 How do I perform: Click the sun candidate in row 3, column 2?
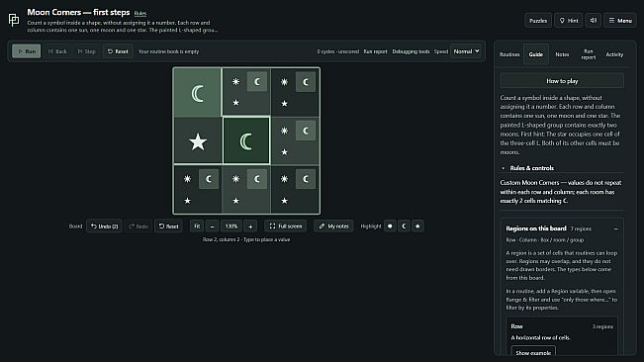coord(235,179)
